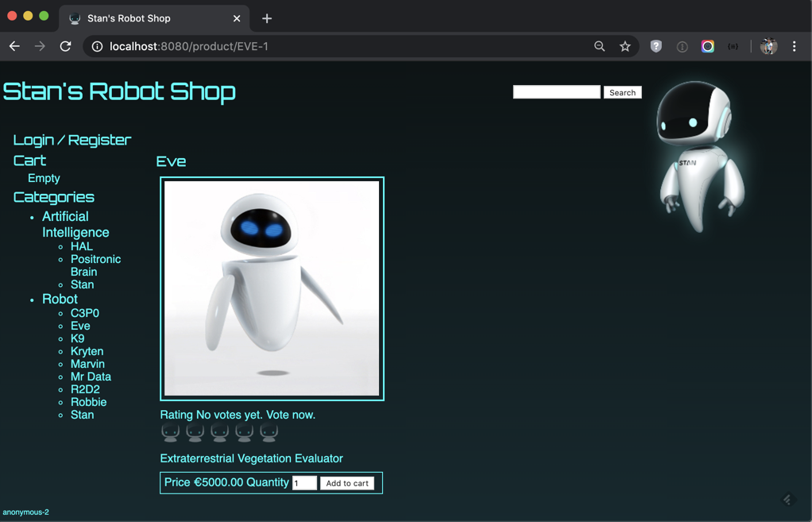Reload the current page
This screenshot has width=812, height=522.
(x=65, y=46)
